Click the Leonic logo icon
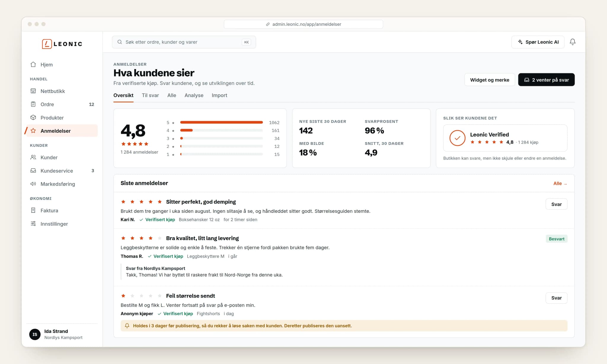This screenshot has width=607, height=364. point(47,44)
